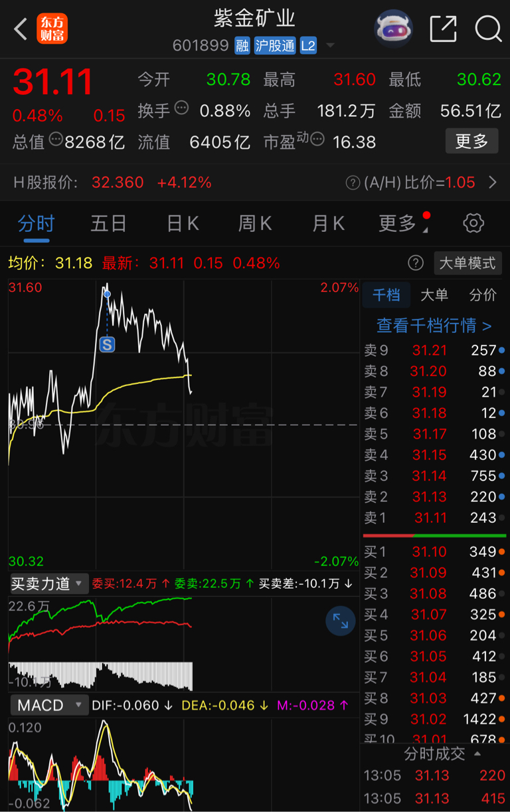Viewport: 510px width, 812px height.
Task: Open the robot assistant avatar icon
Action: pyautogui.click(x=394, y=29)
